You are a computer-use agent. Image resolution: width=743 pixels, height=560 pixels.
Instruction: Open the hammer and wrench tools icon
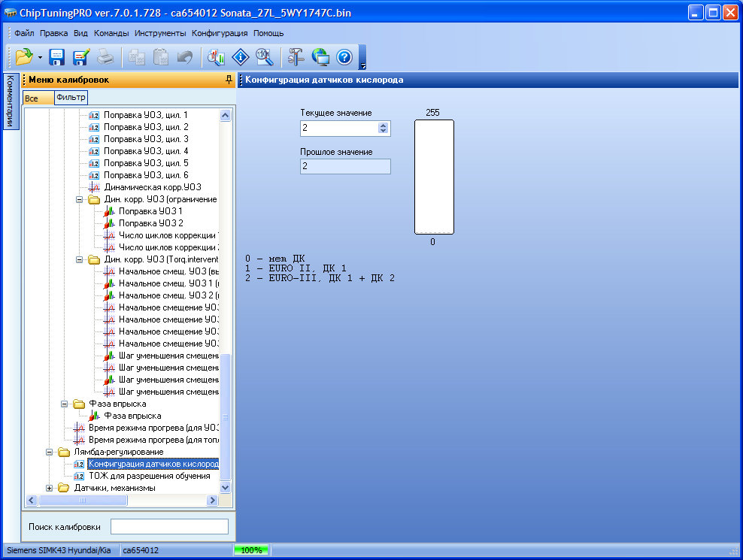click(296, 57)
